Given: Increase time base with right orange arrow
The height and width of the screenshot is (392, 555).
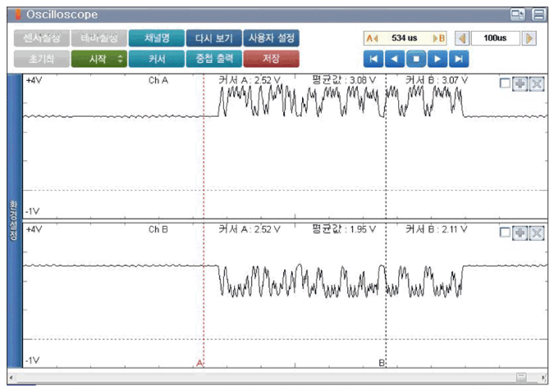Looking at the screenshot, I should [x=529, y=38].
